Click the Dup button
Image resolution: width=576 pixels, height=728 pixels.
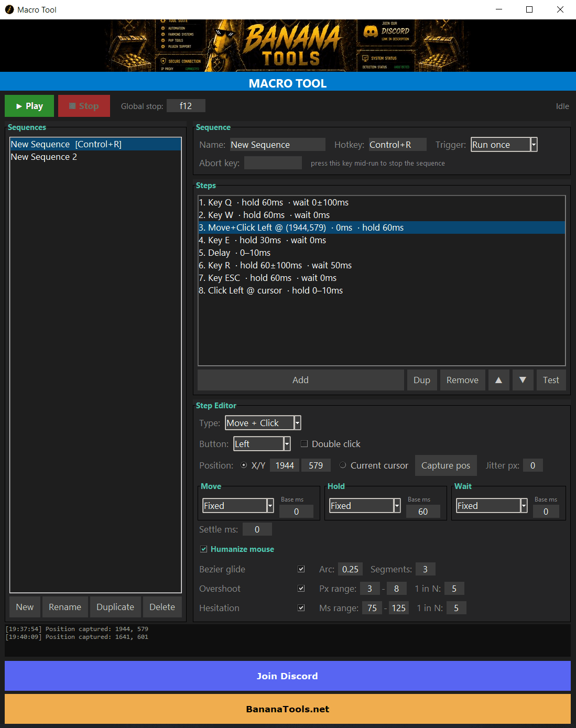point(422,380)
